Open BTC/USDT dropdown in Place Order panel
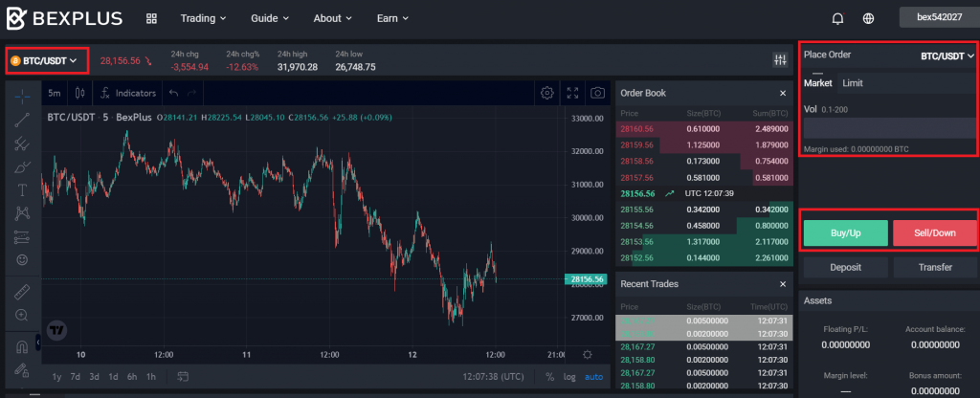980x398 pixels. coord(947,56)
